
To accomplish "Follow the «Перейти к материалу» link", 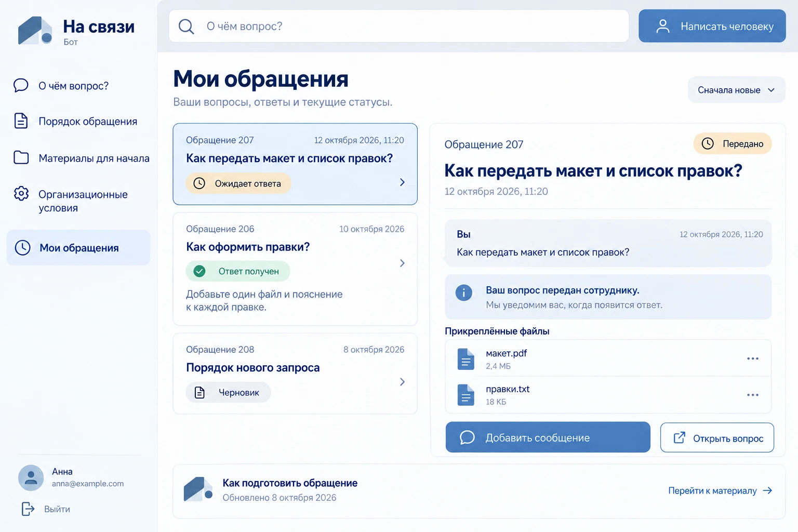I will pos(720,490).
